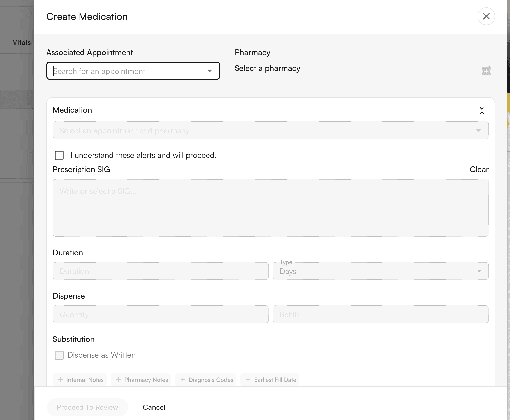
Task: Focus the Quantity input field
Action: (x=160, y=315)
